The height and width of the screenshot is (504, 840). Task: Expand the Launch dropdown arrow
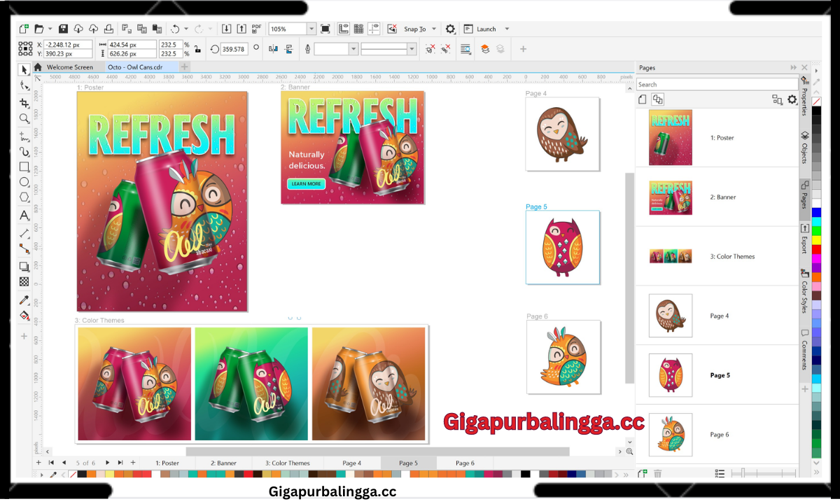coord(507,29)
